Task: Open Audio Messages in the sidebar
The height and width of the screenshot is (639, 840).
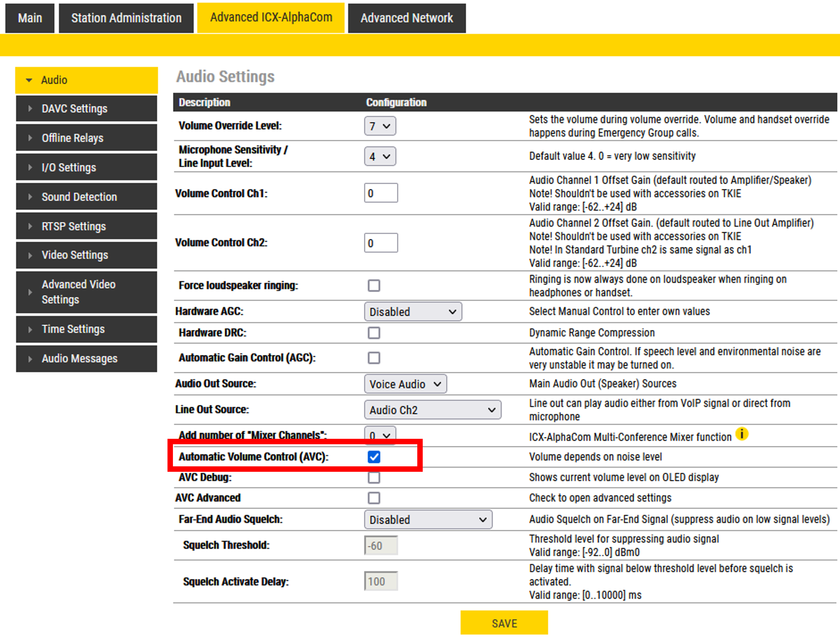Action: click(x=79, y=359)
